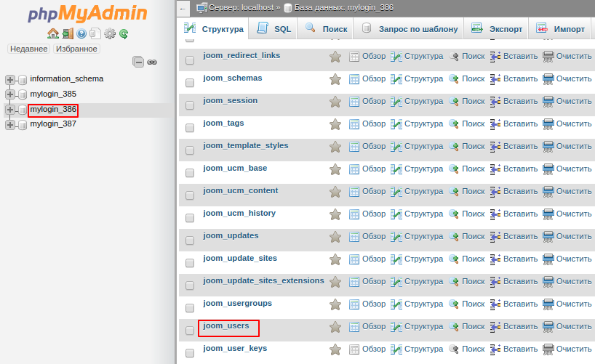The height and width of the screenshot is (364, 595).
Task: Click the back arrow button above tabs
Action: [x=183, y=8]
